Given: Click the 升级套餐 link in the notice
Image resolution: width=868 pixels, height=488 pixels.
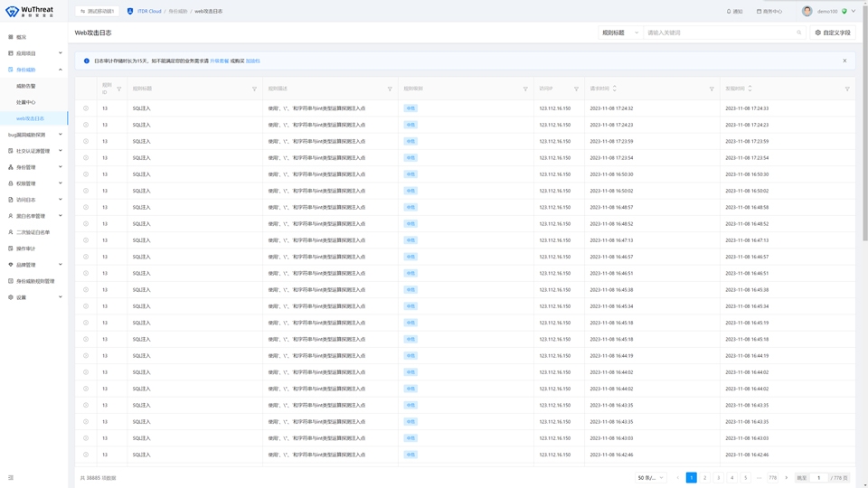Looking at the screenshot, I should (219, 61).
